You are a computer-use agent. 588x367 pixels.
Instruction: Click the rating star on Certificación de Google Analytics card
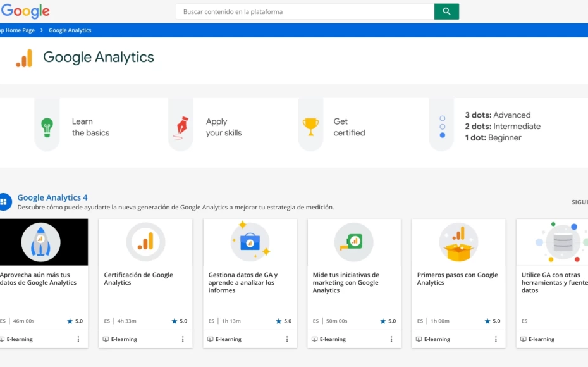174,321
